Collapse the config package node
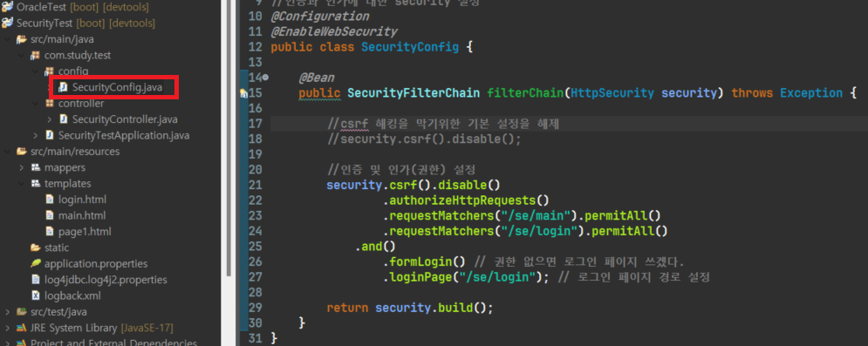Image resolution: width=868 pixels, height=346 pixels. point(35,71)
